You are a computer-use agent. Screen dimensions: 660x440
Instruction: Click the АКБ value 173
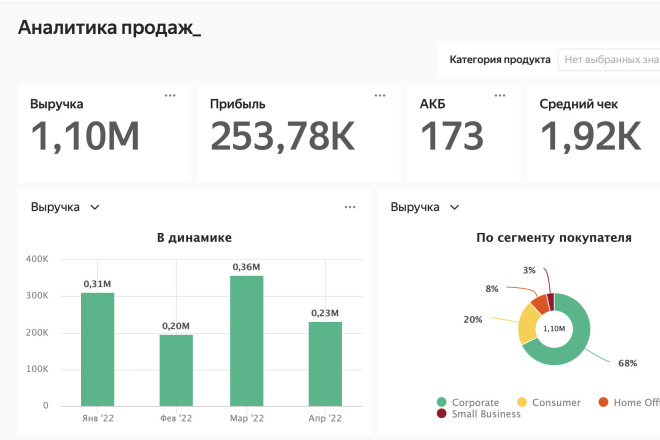click(452, 136)
